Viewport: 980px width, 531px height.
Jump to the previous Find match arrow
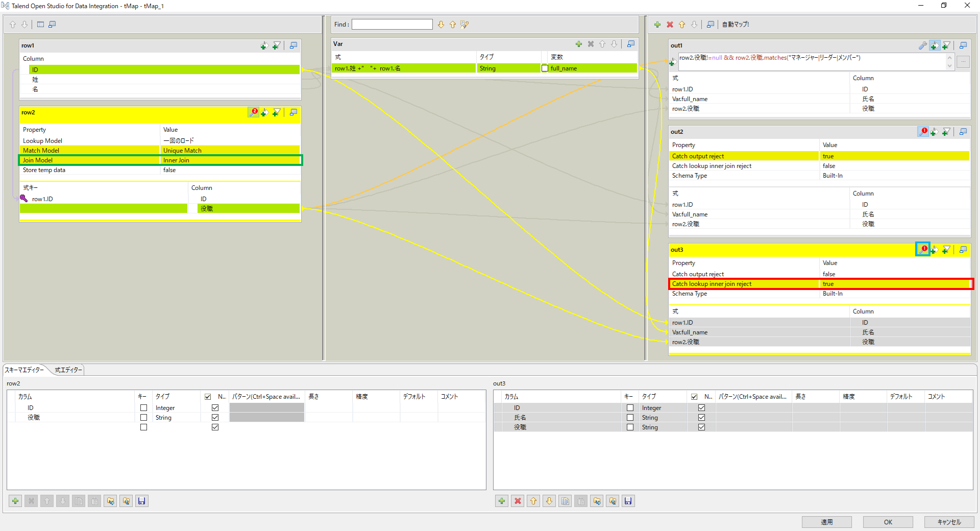coord(453,25)
